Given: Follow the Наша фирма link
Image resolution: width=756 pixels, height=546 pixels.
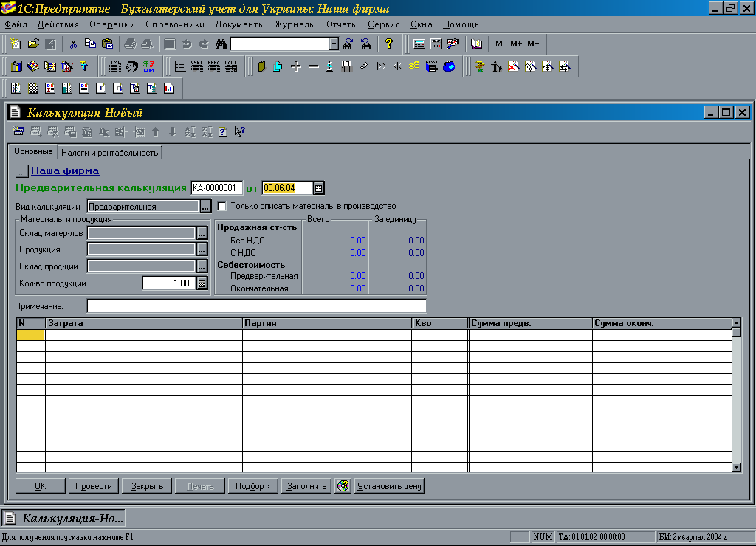Looking at the screenshot, I should tap(65, 170).
